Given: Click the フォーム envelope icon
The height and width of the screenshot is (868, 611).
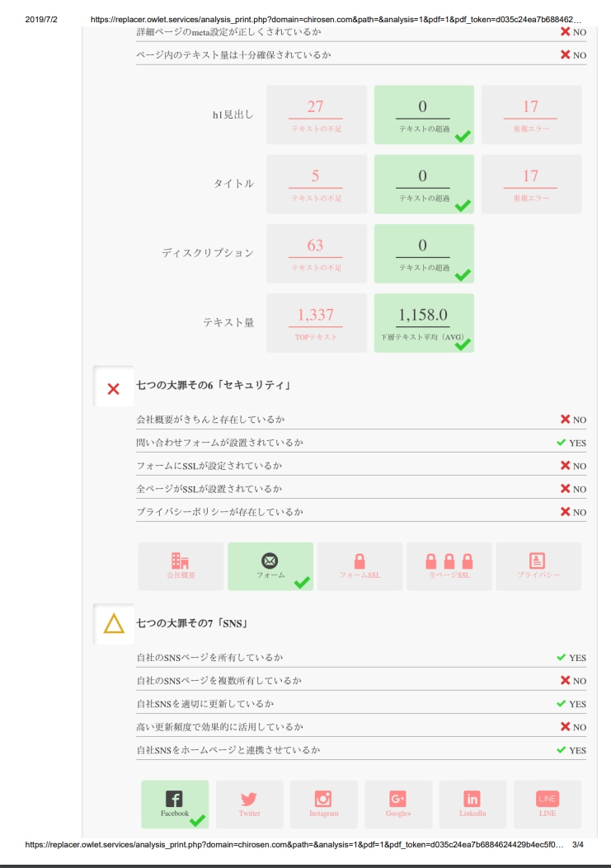Looking at the screenshot, I should point(270,561).
